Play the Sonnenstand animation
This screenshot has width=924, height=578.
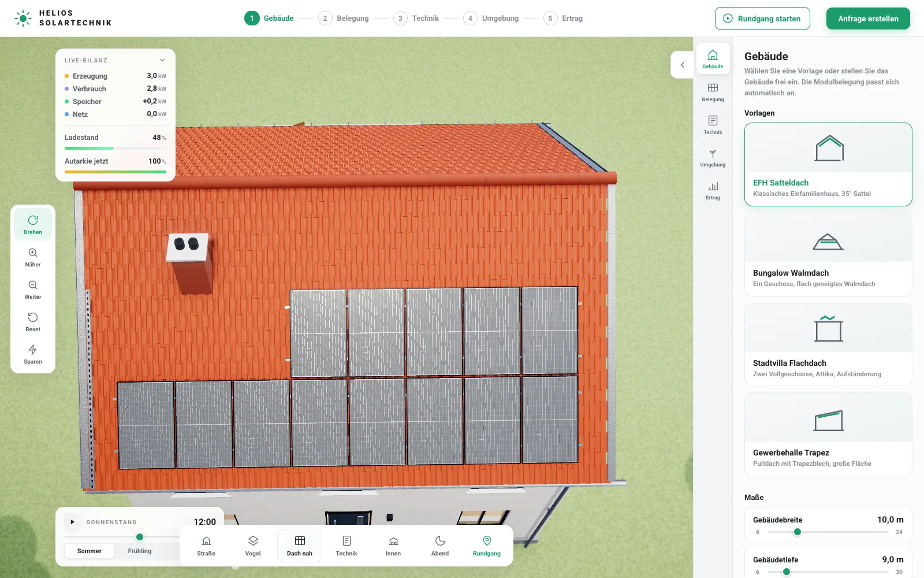pos(72,522)
